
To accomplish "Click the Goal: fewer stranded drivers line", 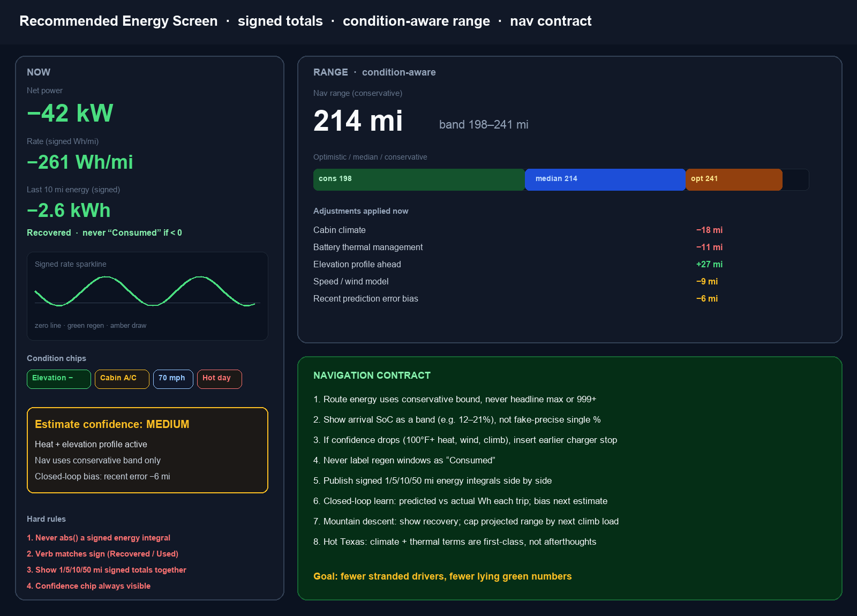I will pos(442,576).
